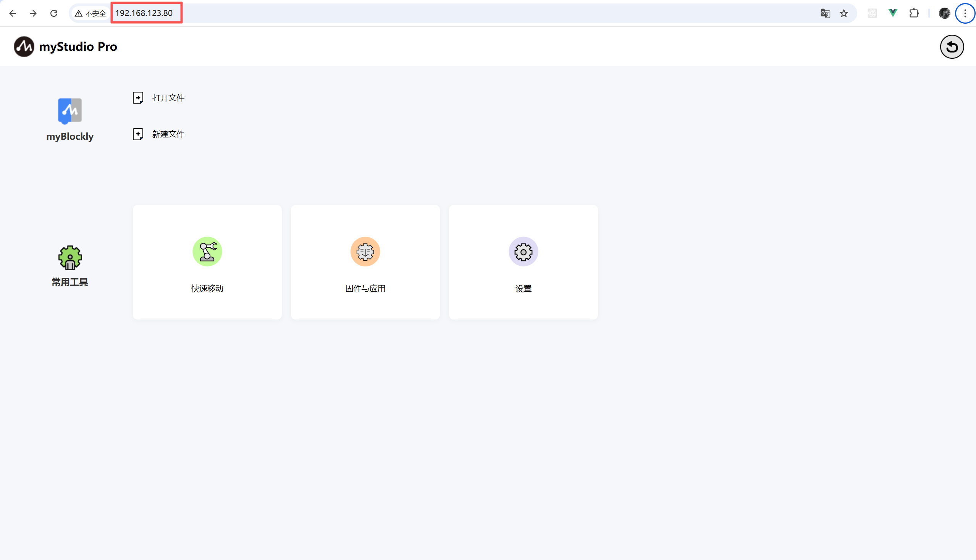Click the 不安全 security warning indicator
The height and width of the screenshot is (560, 976).
(90, 13)
